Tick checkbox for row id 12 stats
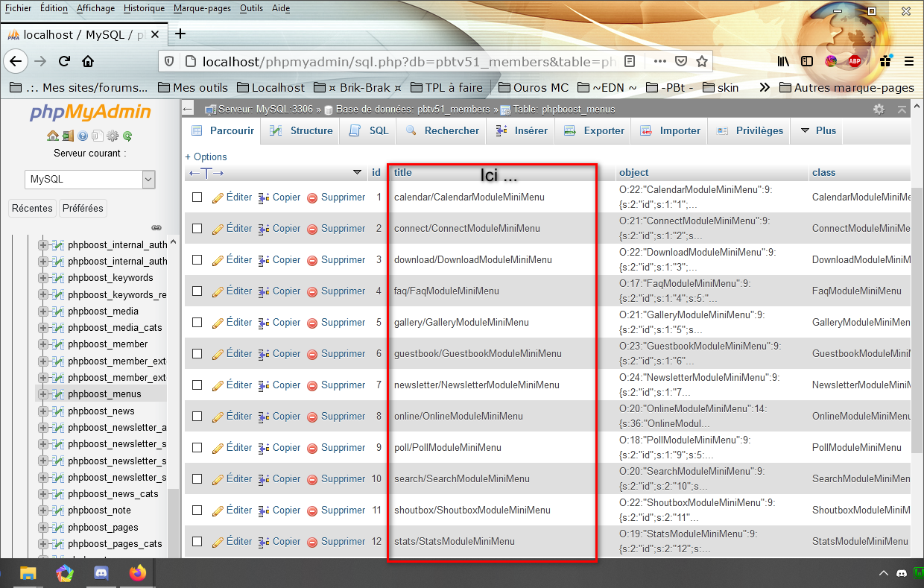Viewport: 924px width, 588px height. [197, 542]
